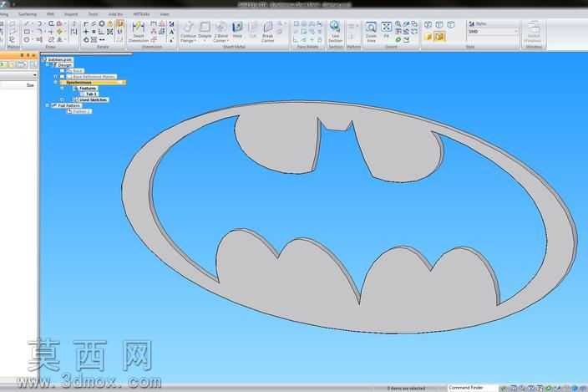588x392 pixels.
Task: Collapse the Flat Pattern node
Action: point(48,105)
